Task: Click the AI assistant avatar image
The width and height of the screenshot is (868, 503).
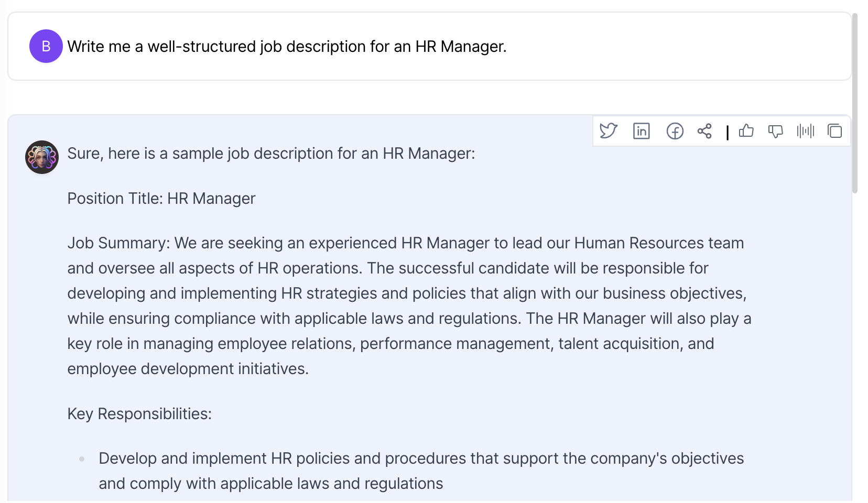Action: (x=42, y=157)
